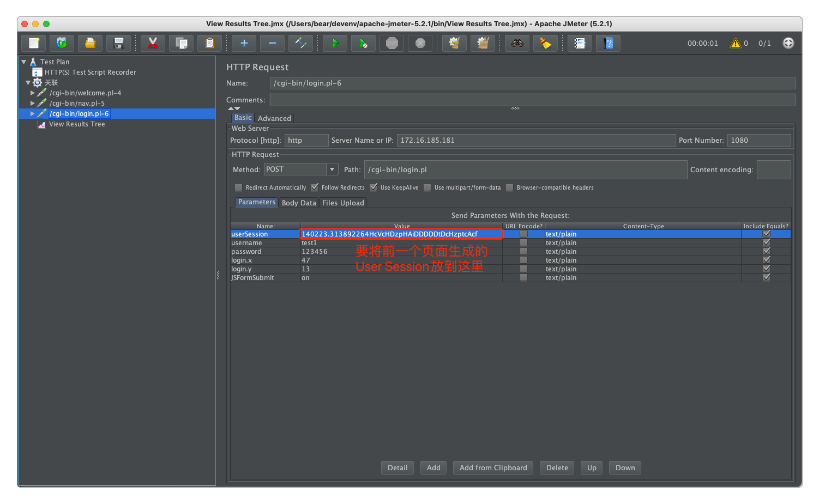Create a new test plan

click(x=34, y=43)
